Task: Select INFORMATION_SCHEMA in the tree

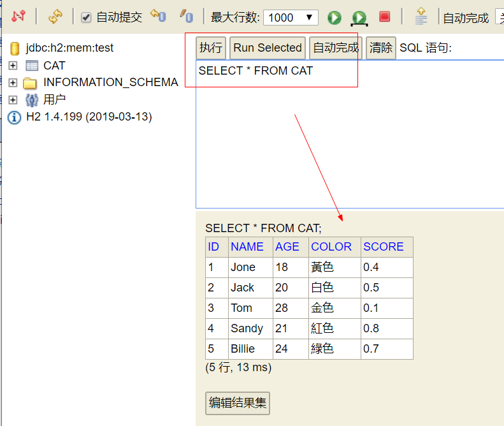Action: point(111,82)
